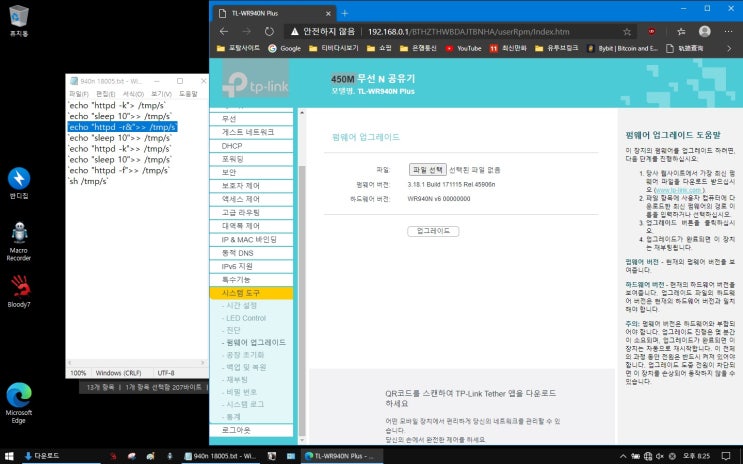This screenshot has width=743, height=464.
Task: Click the not-secure warning triangle icon
Action: click(295, 32)
